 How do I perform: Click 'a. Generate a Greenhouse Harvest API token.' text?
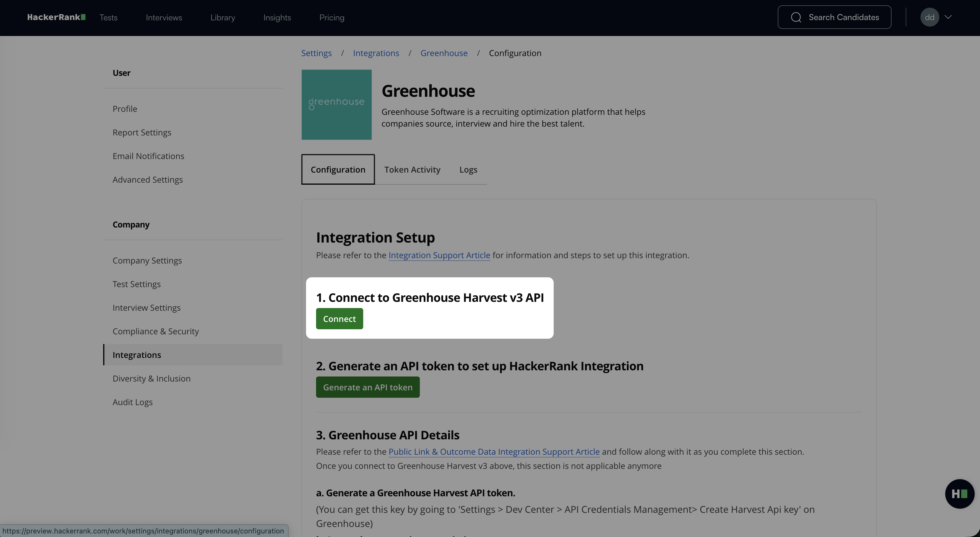(x=415, y=493)
